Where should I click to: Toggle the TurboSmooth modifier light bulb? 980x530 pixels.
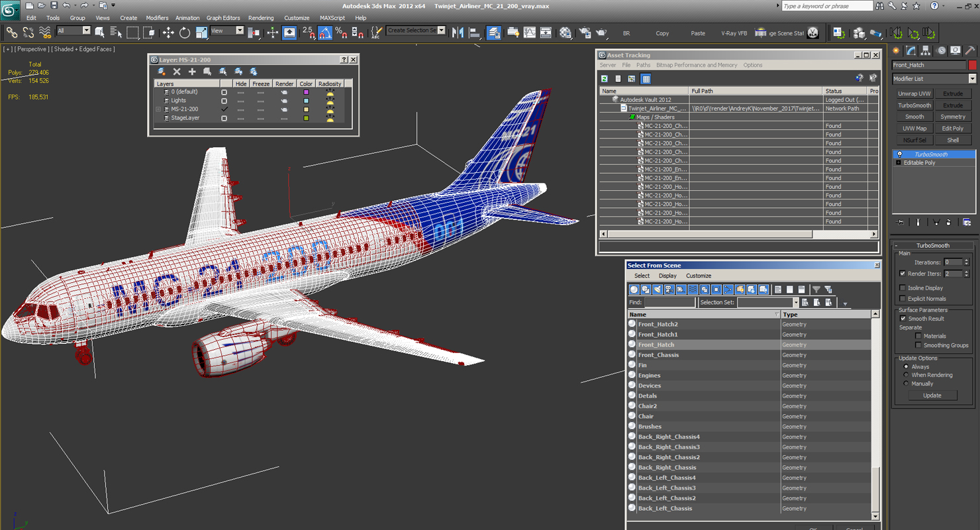(899, 154)
